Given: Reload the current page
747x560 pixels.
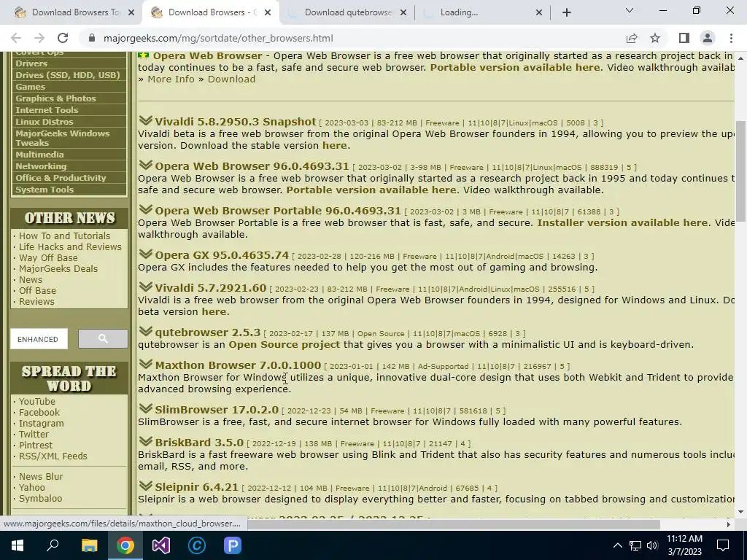Looking at the screenshot, I should (x=63, y=38).
